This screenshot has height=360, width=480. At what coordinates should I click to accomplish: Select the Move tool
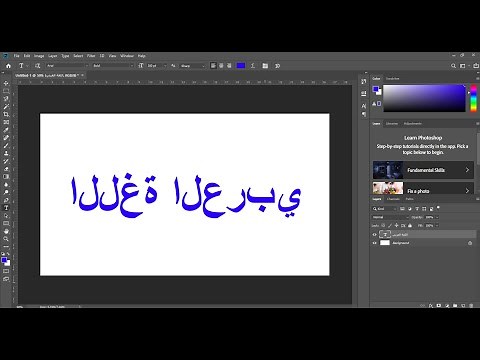tap(6, 83)
